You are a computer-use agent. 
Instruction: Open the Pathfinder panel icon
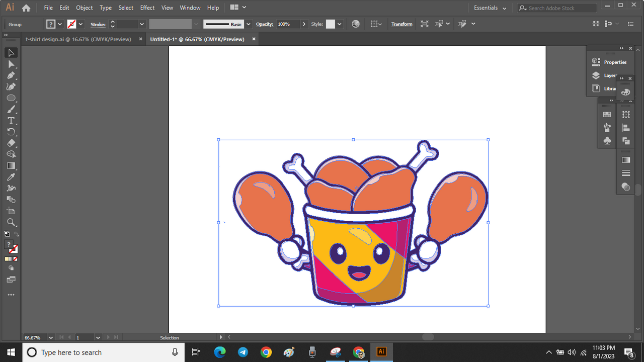click(626, 141)
